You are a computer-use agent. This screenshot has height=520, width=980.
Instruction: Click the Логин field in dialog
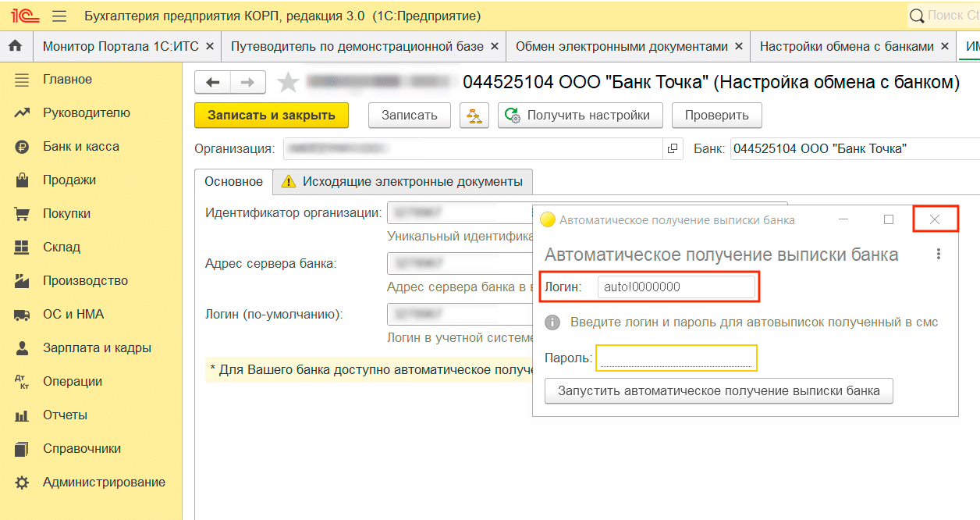(676, 287)
